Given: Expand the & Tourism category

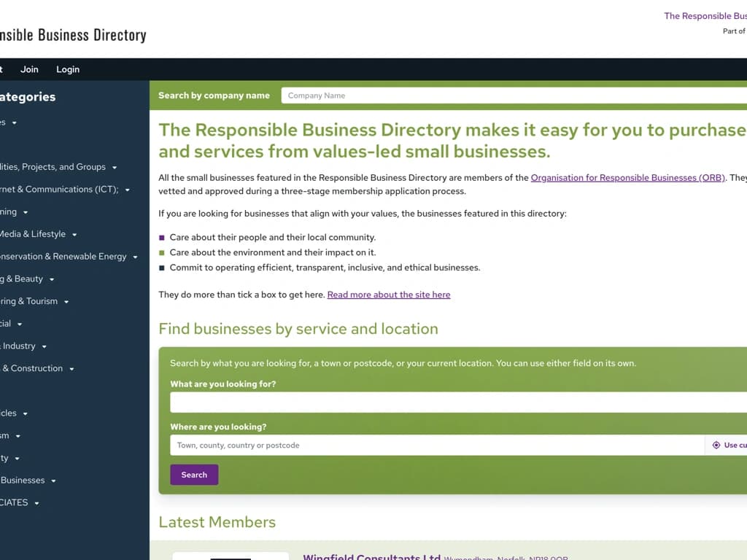Looking at the screenshot, I should click(x=66, y=302).
